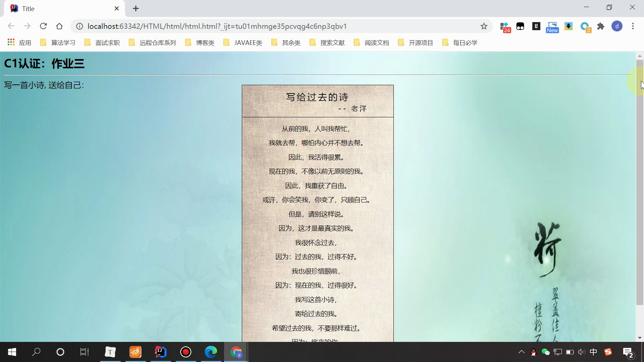Screen dimensions: 644x362
Task: Reload the current page
Action: click(43, 26)
